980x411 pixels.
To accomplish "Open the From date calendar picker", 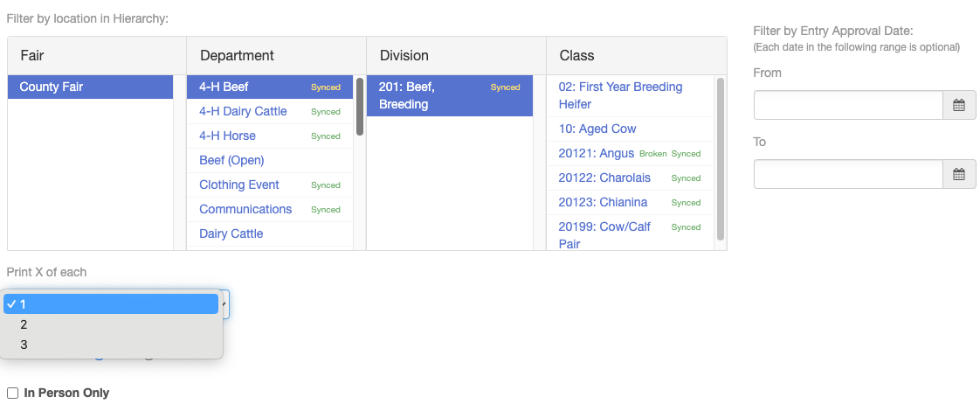I will [959, 105].
